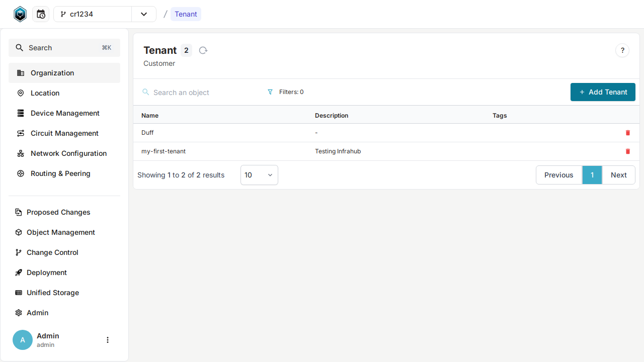
Task: Click the Search an object field
Action: (x=201, y=93)
